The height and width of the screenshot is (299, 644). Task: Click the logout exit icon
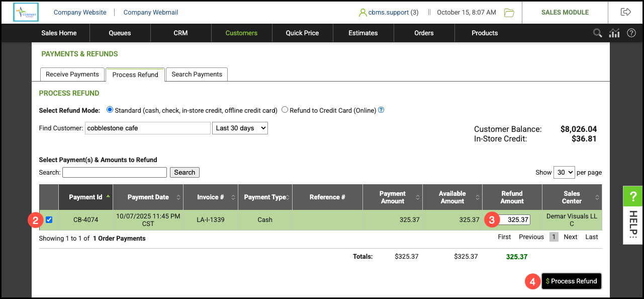pos(626,12)
